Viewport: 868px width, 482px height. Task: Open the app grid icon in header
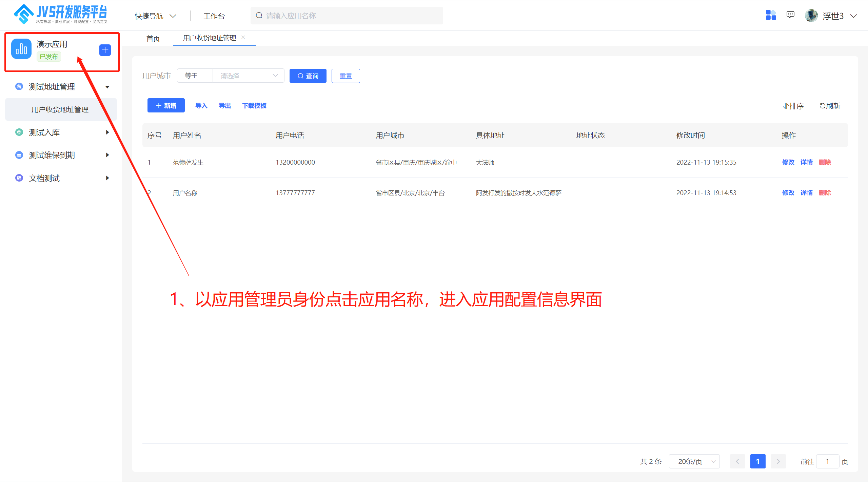pos(771,15)
